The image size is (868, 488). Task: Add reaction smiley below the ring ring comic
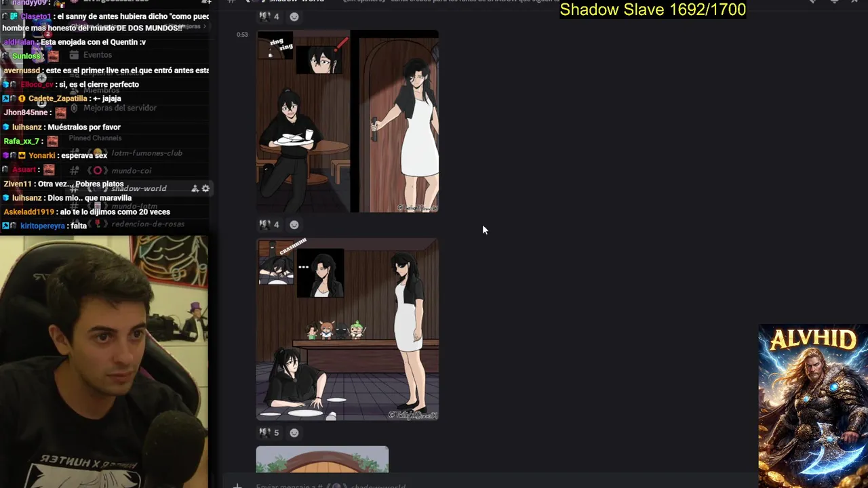click(x=294, y=224)
